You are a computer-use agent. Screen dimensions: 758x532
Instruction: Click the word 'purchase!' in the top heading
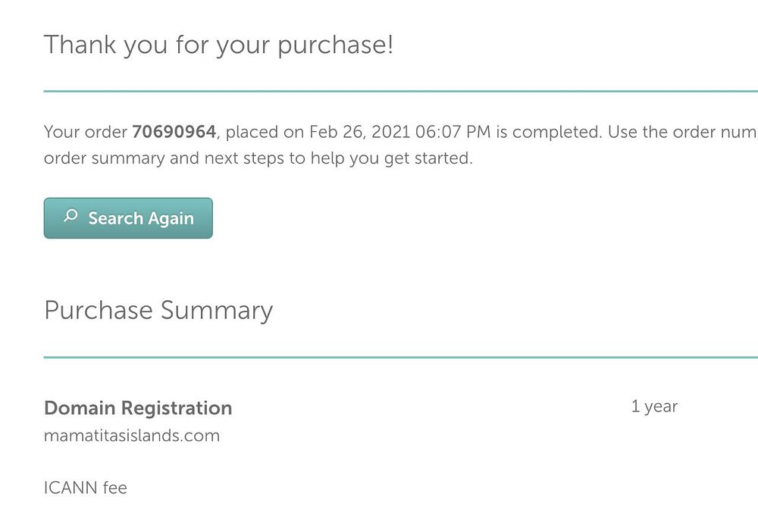pos(335,45)
